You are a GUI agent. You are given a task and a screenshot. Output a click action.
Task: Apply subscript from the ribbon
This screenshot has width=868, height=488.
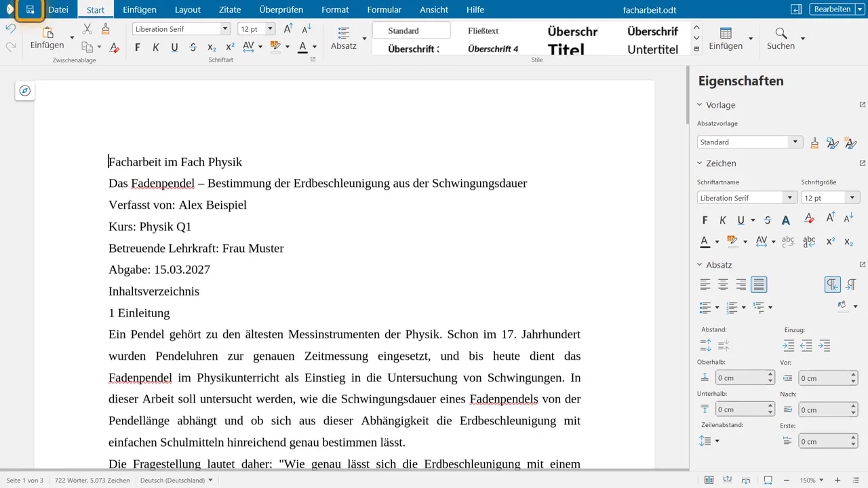(212, 47)
